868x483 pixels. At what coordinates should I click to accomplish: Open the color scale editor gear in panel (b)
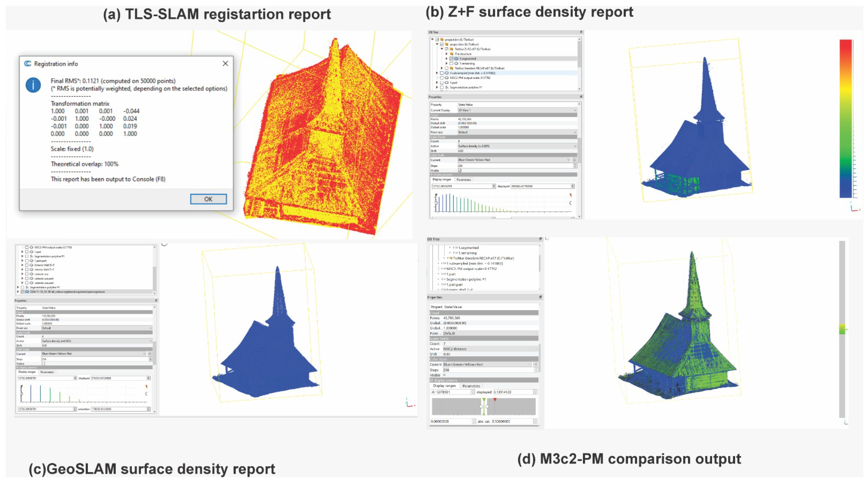[x=574, y=160]
